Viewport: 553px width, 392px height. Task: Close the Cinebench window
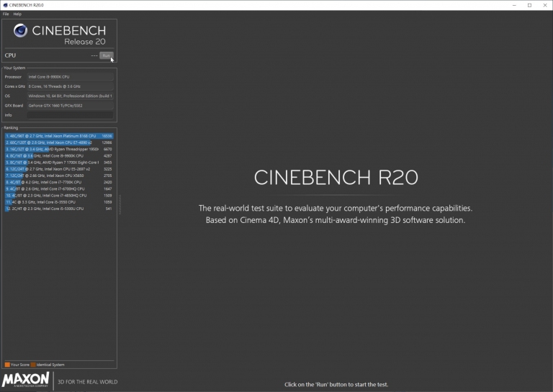[545, 5]
